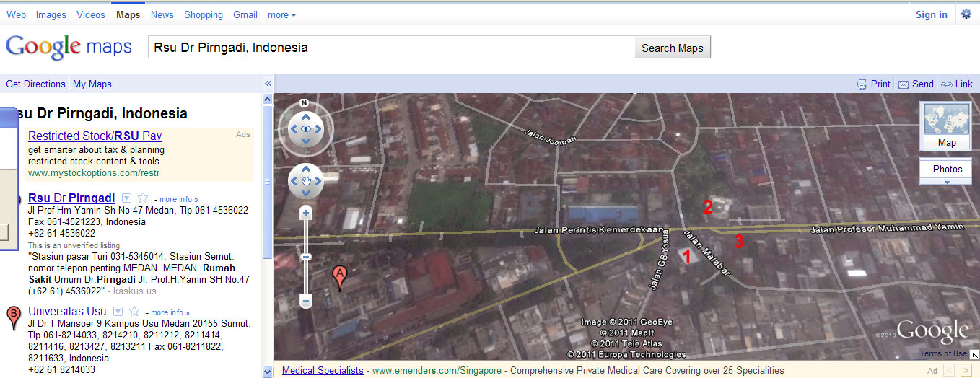Screen dimensions: 980x378
Task: Star the Universitas Usu result
Action: click(x=134, y=312)
